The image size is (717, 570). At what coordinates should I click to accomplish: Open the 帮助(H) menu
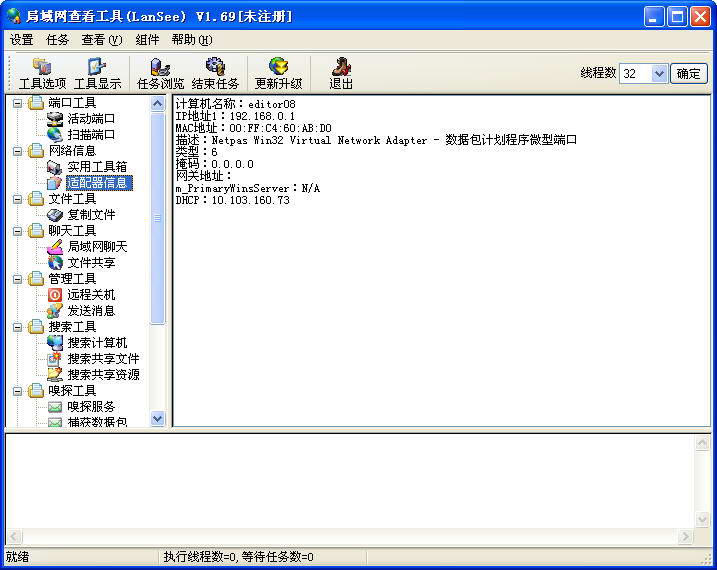[191, 40]
